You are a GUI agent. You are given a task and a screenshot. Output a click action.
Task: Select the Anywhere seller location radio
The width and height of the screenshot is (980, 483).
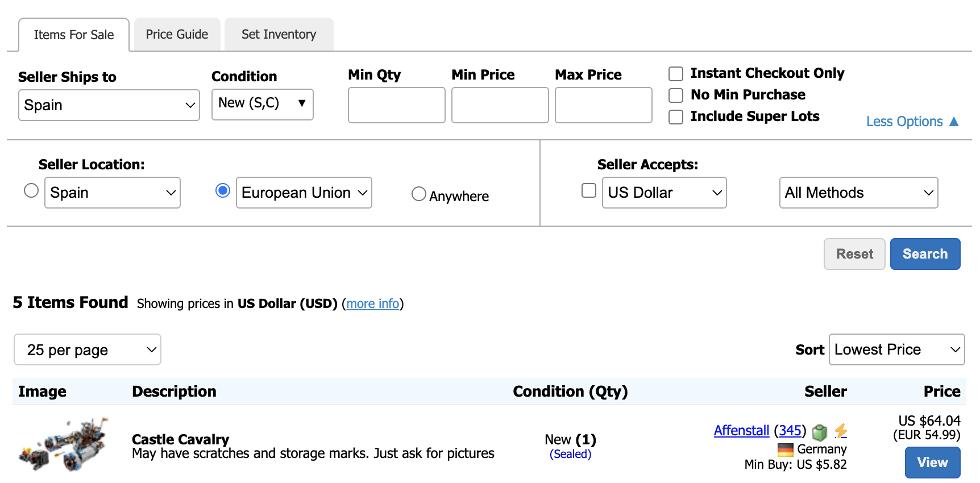[x=418, y=194]
